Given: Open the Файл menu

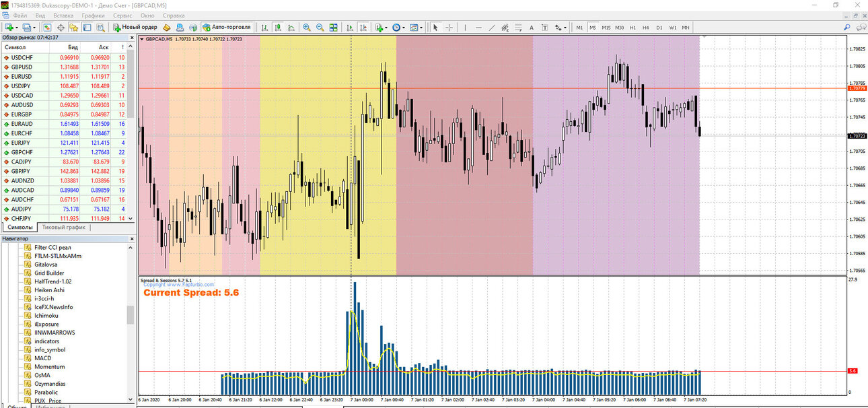Looking at the screenshot, I should coord(20,15).
